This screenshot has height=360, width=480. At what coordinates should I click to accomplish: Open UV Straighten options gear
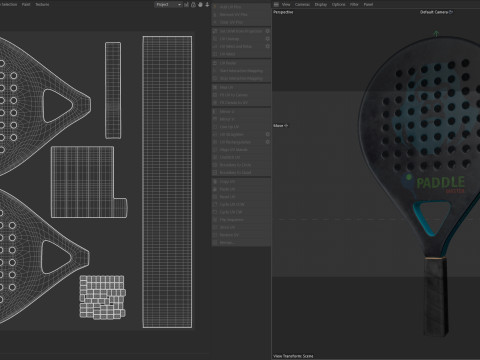click(267, 134)
